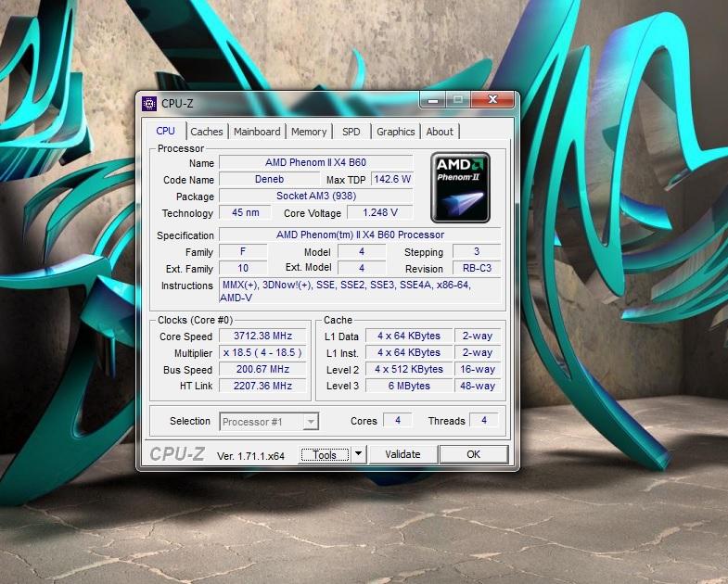Select the Graphics tab
This screenshot has width=728, height=584.
tap(396, 132)
